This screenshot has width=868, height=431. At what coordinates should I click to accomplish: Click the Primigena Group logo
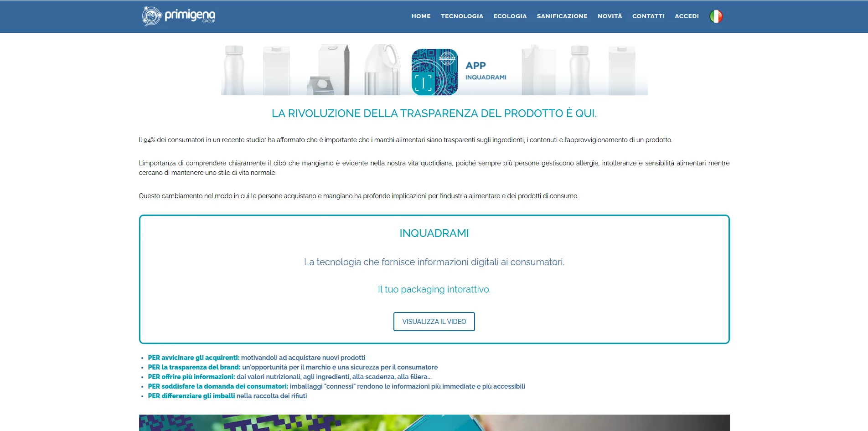coord(178,16)
